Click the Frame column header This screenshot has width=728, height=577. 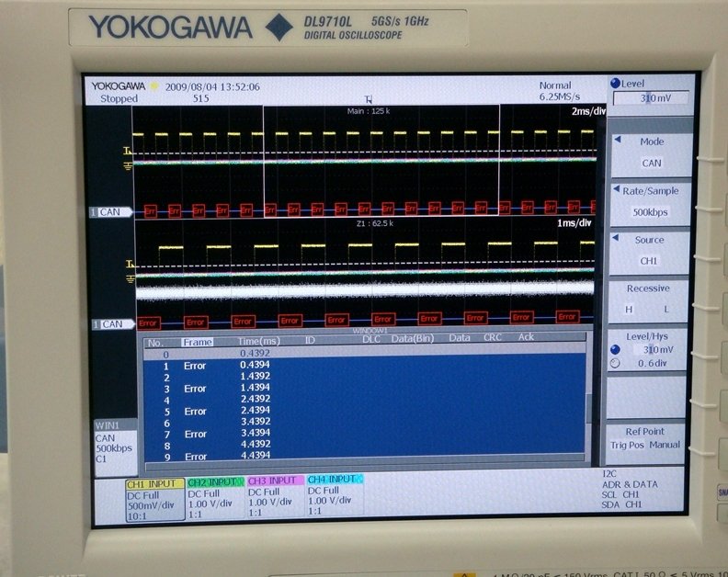pyautogui.click(x=198, y=342)
